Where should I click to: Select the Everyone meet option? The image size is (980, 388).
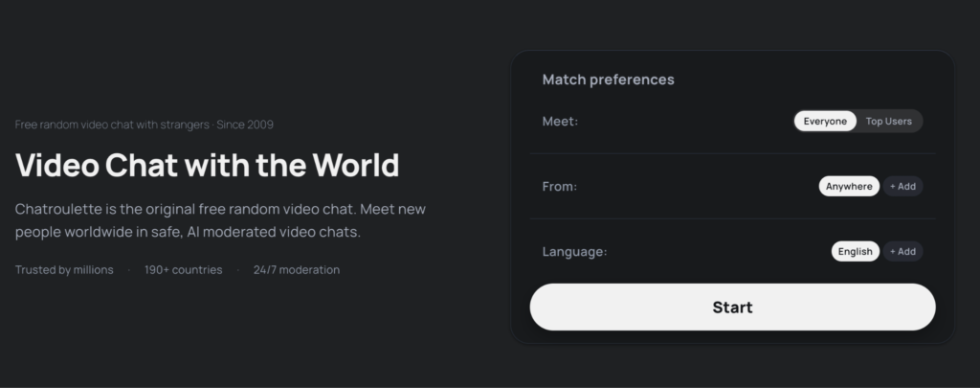coord(825,122)
